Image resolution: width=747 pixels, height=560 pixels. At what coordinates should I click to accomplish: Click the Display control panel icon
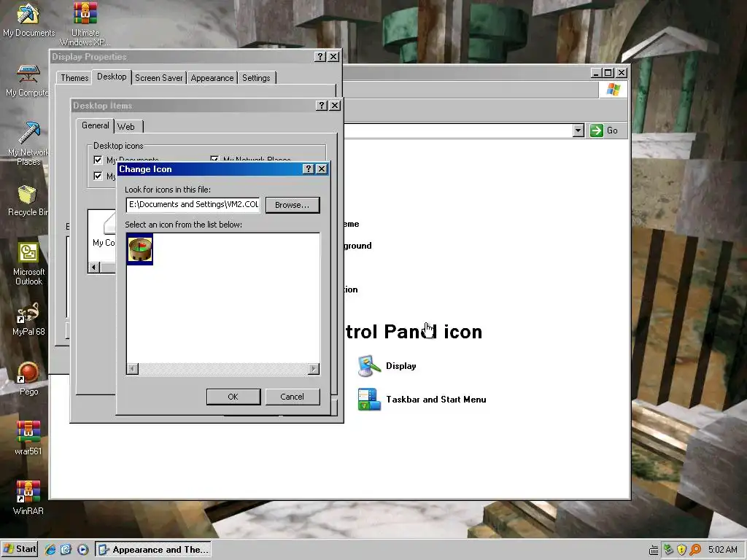point(369,366)
